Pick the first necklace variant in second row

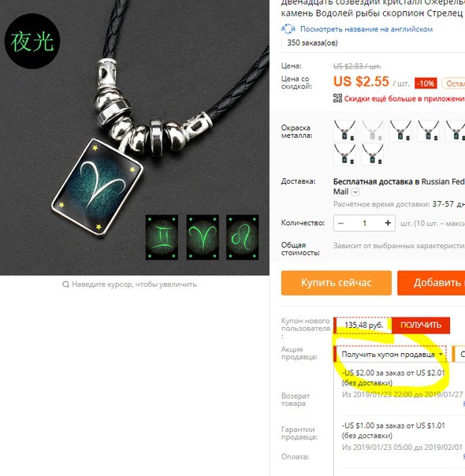(x=344, y=154)
